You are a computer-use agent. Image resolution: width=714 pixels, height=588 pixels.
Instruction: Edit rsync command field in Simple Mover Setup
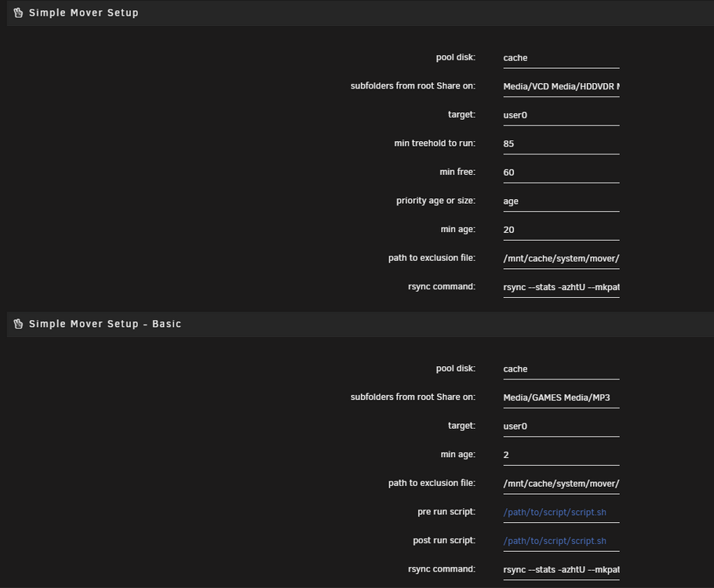pyautogui.click(x=561, y=288)
